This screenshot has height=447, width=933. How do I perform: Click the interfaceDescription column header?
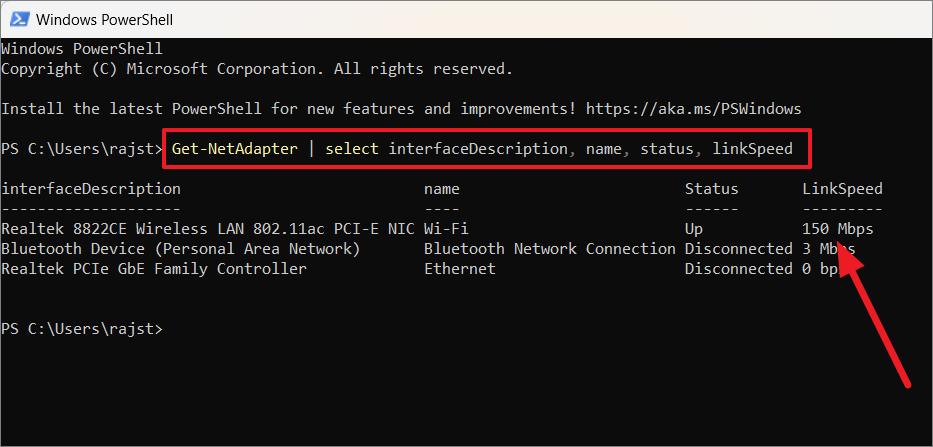pyautogui.click(x=91, y=189)
